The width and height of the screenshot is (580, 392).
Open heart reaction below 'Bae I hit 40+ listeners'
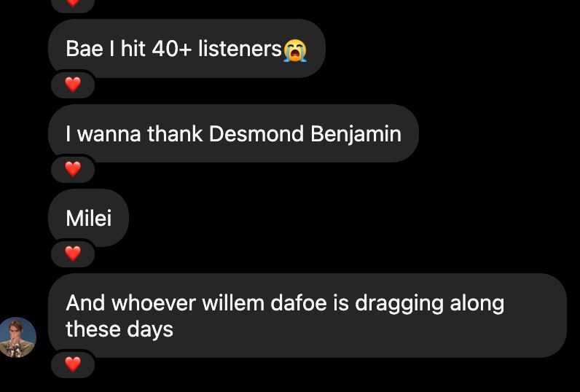[73, 85]
